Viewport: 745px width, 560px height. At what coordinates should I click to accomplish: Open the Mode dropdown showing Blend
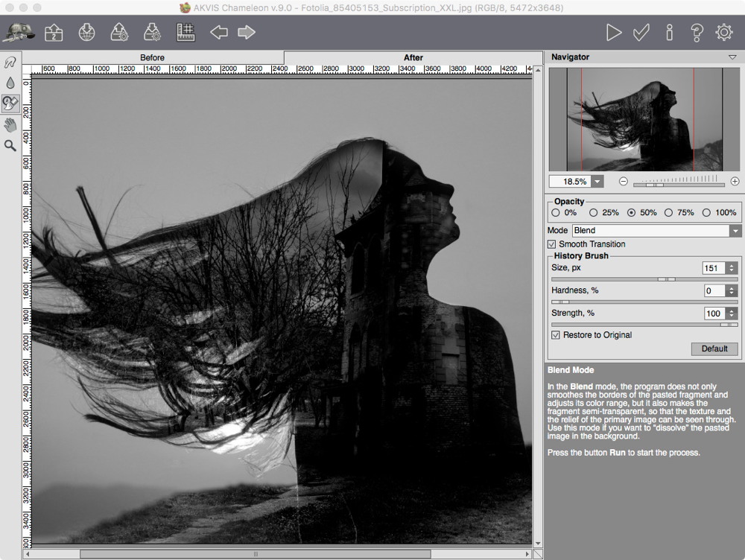coord(656,231)
